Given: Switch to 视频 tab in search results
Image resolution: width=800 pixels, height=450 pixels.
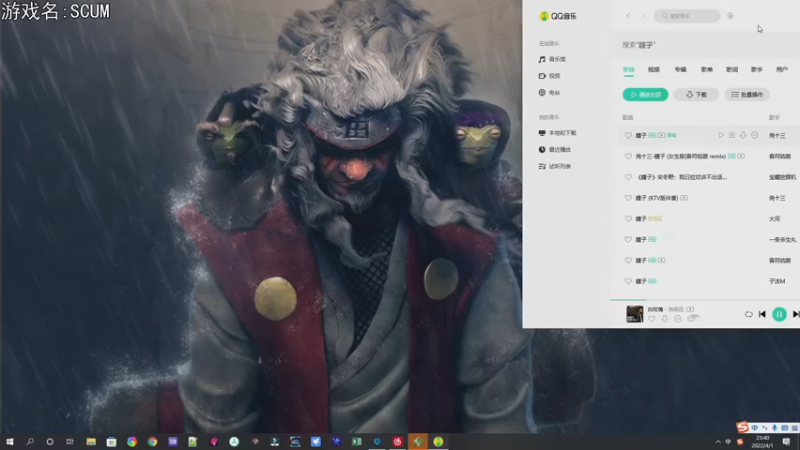Looking at the screenshot, I should click(654, 69).
